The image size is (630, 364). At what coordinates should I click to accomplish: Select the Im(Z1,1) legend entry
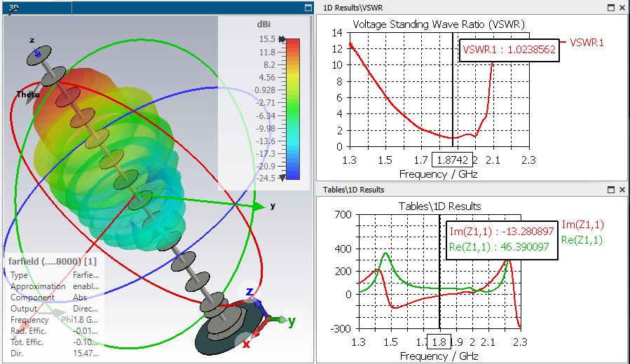(x=582, y=225)
